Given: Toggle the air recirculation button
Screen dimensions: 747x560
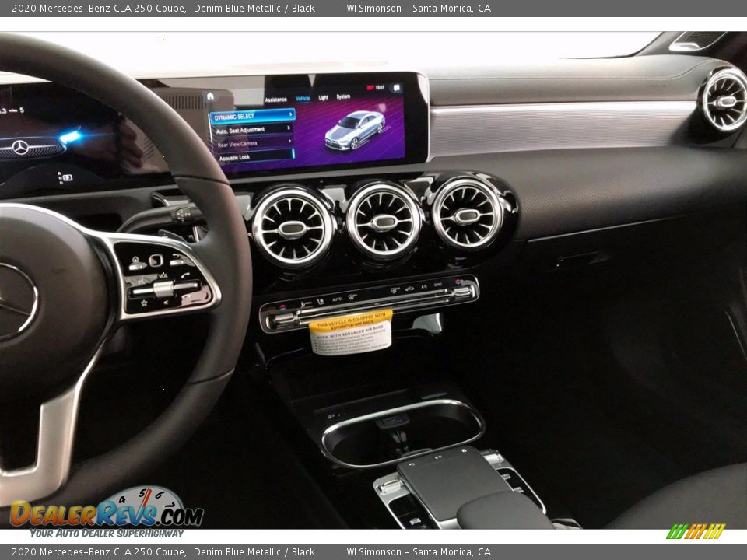Looking at the screenshot, I should click(409, 289).
